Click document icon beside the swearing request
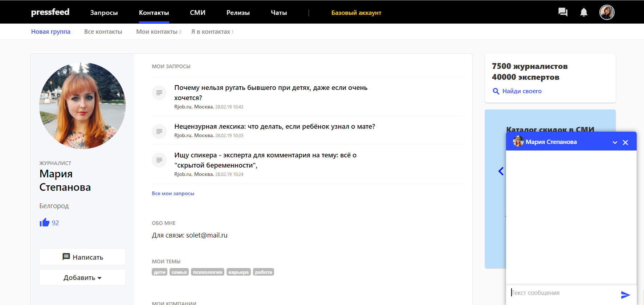Screen dimensions: 644x305 159,131
